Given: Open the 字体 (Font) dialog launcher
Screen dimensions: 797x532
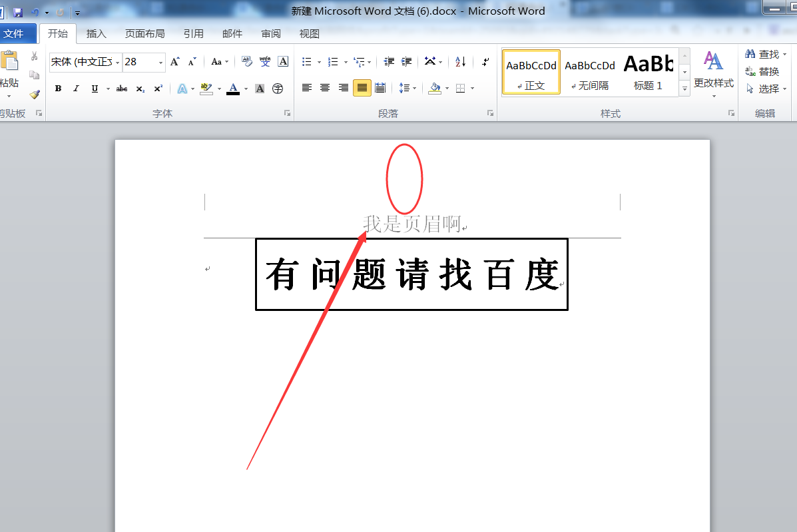Looking at the screenshot, I should point(287,113).
